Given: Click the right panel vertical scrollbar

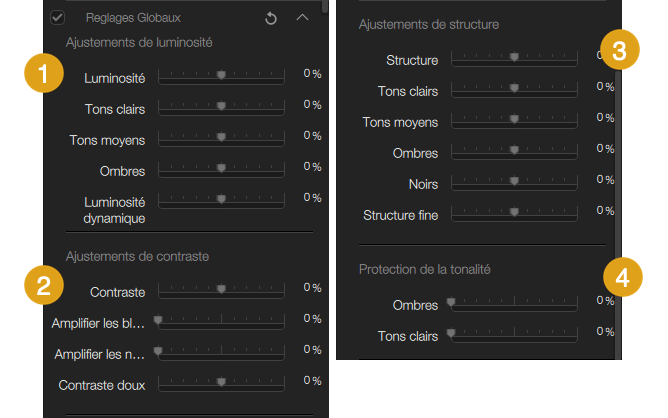Looking at the screenshot, I should click(618, 213).
